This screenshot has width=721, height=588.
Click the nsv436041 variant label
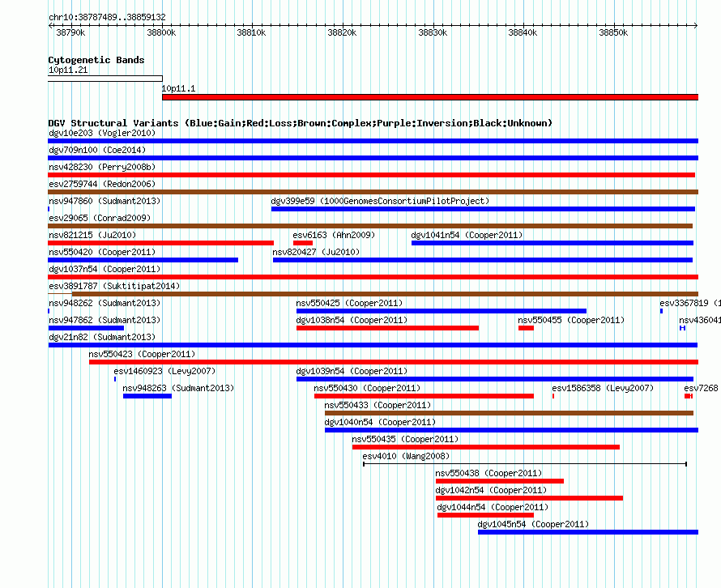tap(699, 320)
